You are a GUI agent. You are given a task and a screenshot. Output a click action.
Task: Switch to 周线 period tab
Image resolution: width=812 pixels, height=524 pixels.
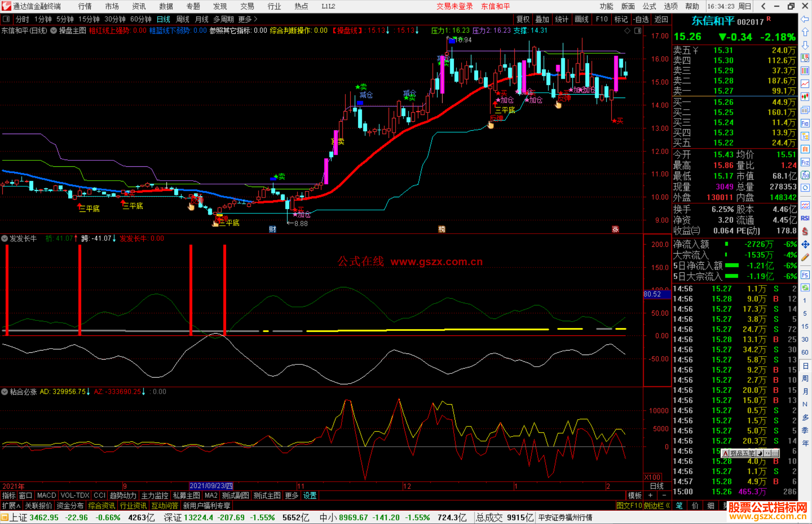click(x=182, y=19)
